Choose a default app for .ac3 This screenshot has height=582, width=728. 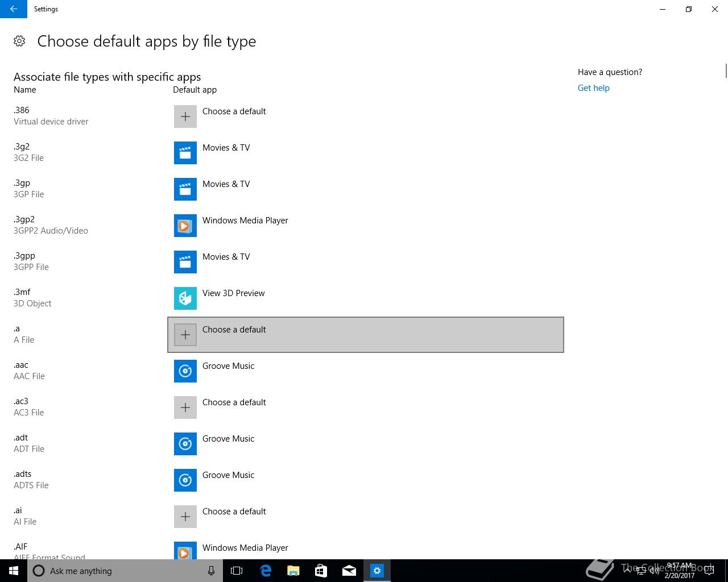366,408
